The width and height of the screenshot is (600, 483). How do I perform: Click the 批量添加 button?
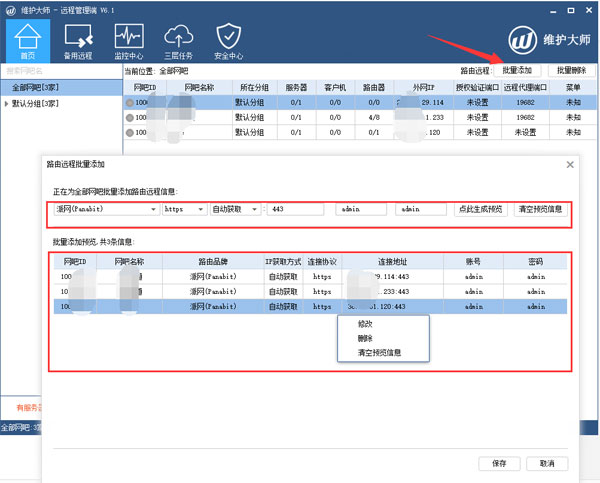pos(517,70)
